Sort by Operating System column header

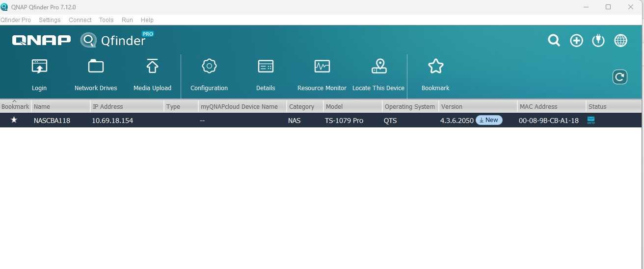(410, 106)
